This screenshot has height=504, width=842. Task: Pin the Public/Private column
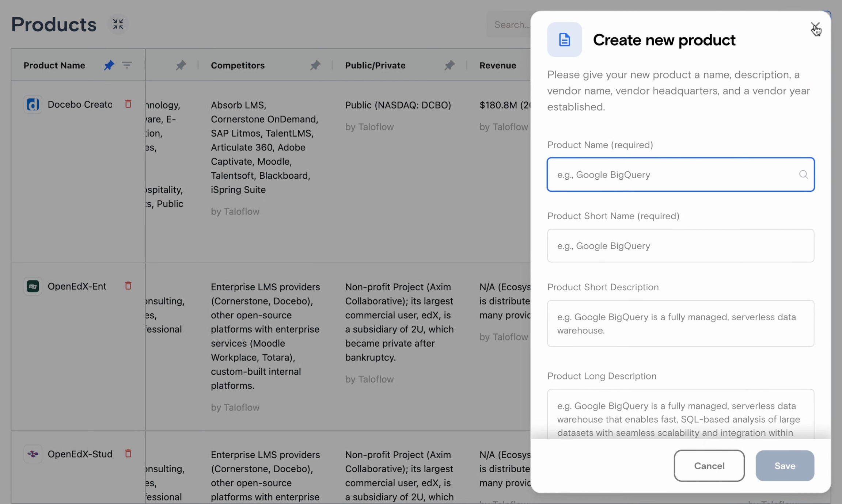click(449, 65)
